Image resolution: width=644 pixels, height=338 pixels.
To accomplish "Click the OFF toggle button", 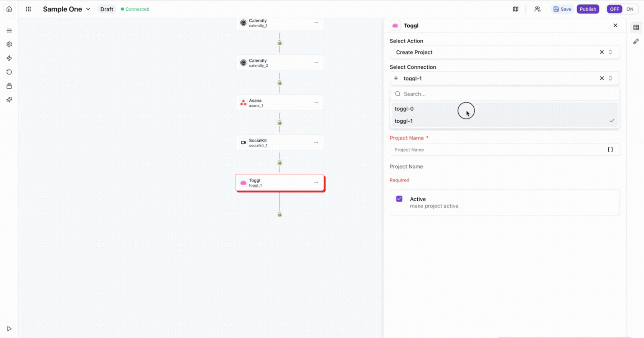I will pyautogui.click(x=614, y=9).
